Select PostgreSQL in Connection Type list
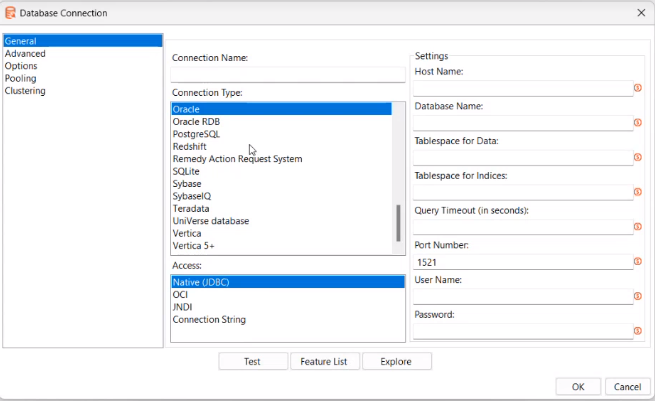655x401 pixels. (196, 134)
